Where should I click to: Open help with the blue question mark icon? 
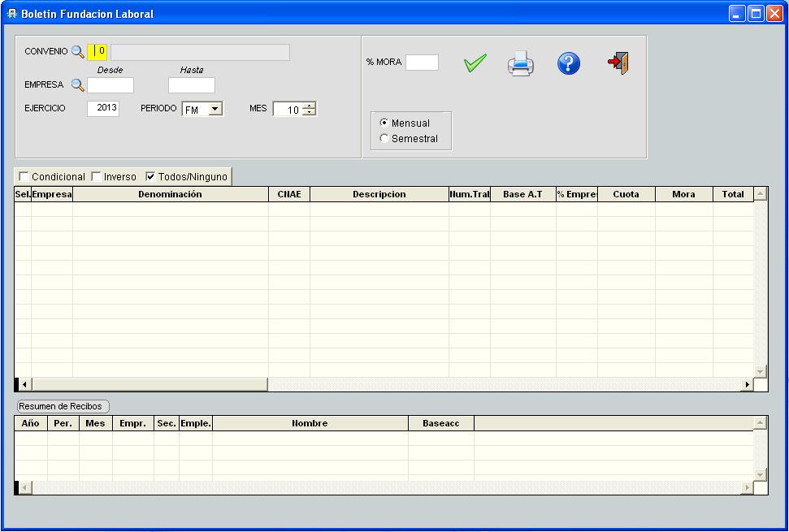pos(569,64)
